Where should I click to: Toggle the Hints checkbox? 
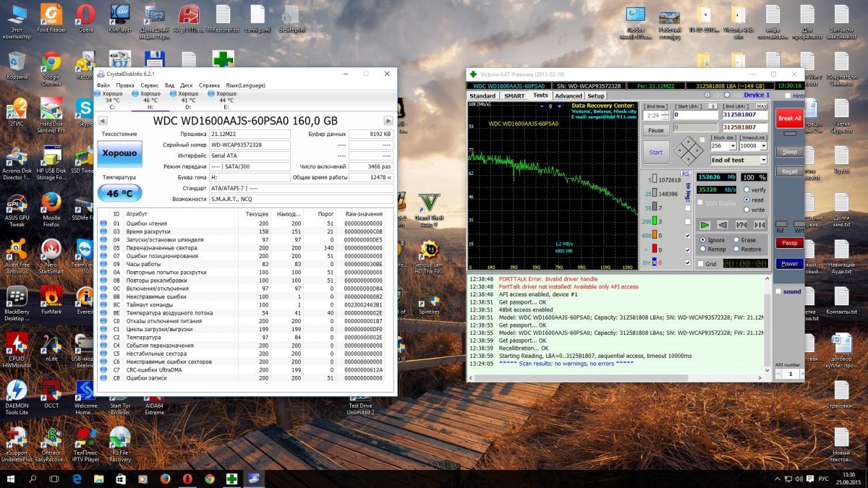[788, 95]
